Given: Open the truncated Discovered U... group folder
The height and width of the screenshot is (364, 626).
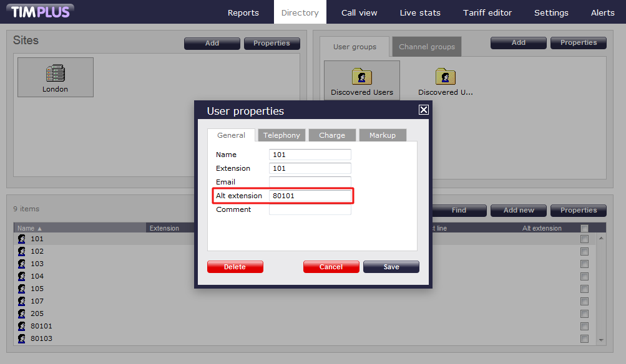Looking at the screenshot, I should click(445, 77).
